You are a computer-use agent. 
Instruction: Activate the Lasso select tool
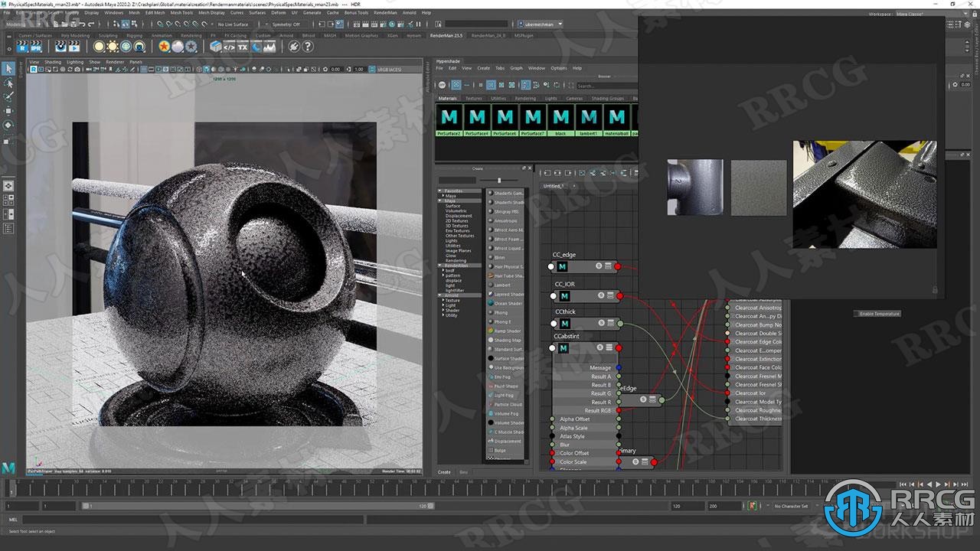8,83
